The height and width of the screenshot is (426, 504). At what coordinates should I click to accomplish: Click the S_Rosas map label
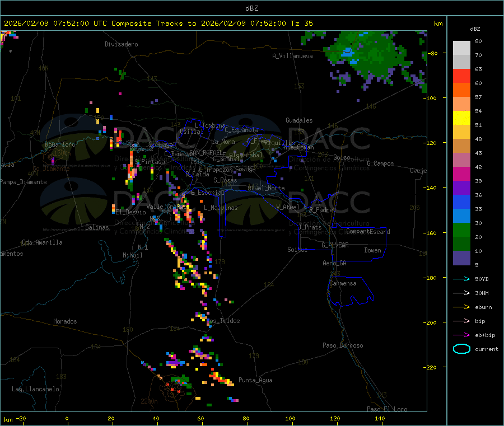(225, 180)
